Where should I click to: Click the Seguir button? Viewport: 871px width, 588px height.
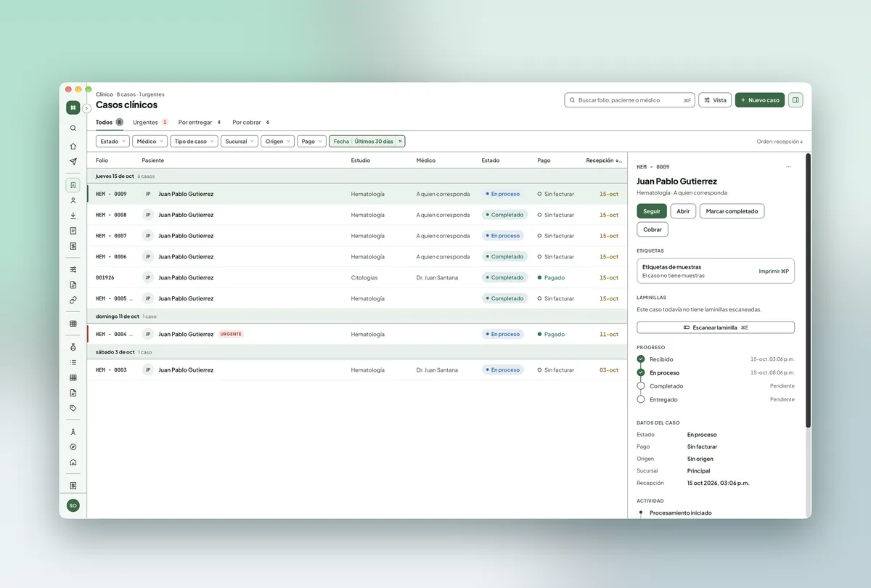(652, 211)
